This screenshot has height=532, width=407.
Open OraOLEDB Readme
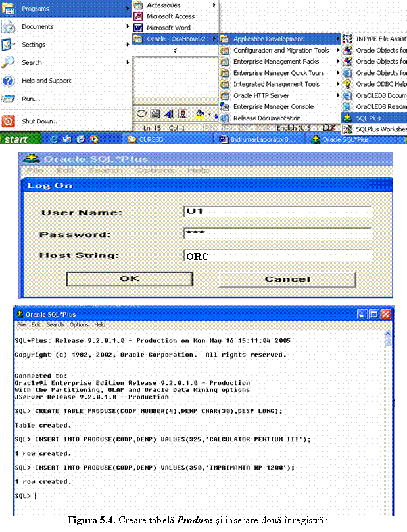pos(374,106)
